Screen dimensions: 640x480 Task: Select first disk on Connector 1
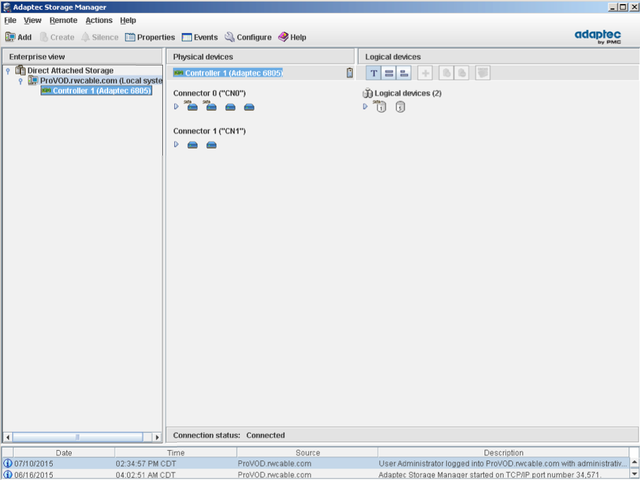coord(192,145)
